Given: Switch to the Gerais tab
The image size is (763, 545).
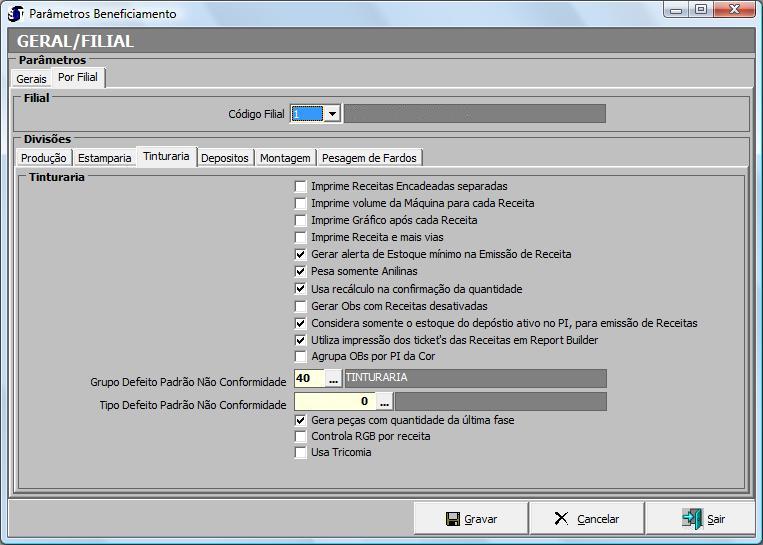Looking at the screenshot, I should pos(31,78).
